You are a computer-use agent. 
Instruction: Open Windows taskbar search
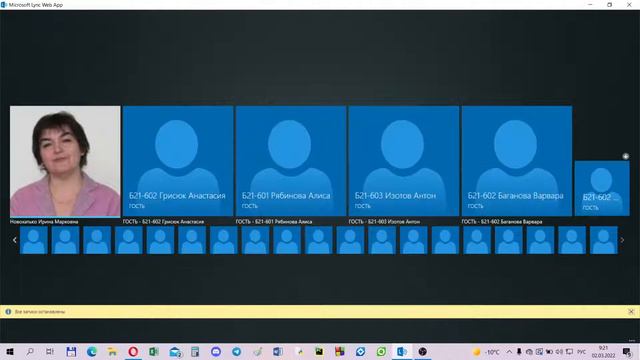(30, 351)
